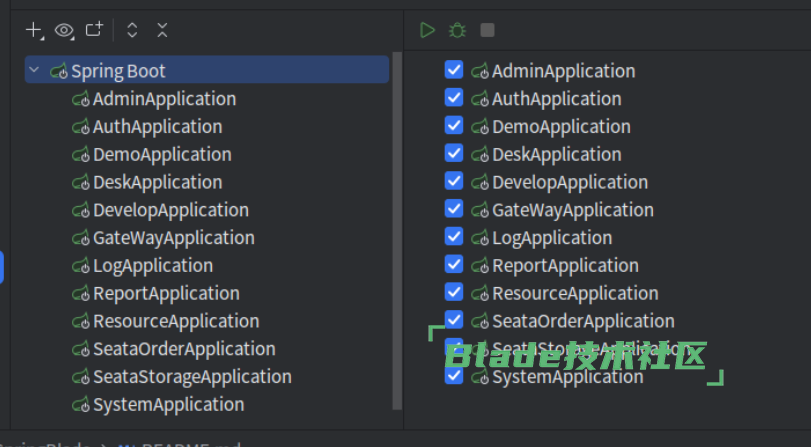This screenshot has height=447, width=811.
Task: Click AdminApplication label in right panel
Action: click(x=563, y=71)
